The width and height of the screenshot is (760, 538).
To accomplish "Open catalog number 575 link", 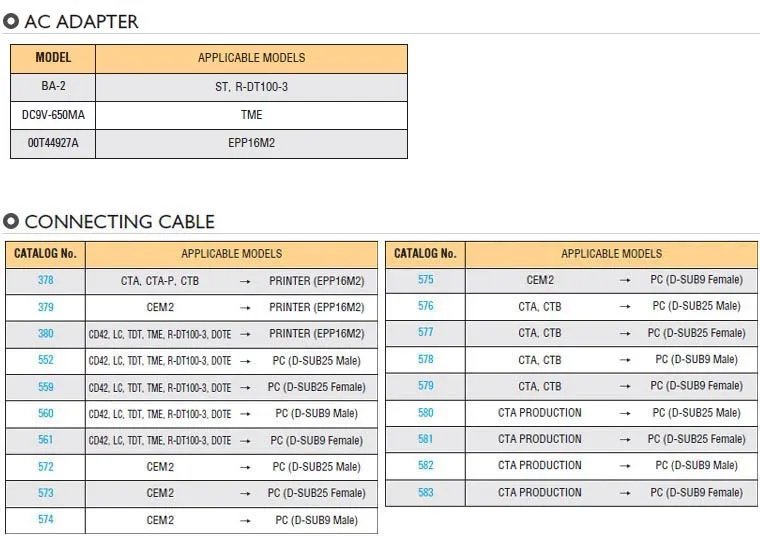I will click(426, 280).
